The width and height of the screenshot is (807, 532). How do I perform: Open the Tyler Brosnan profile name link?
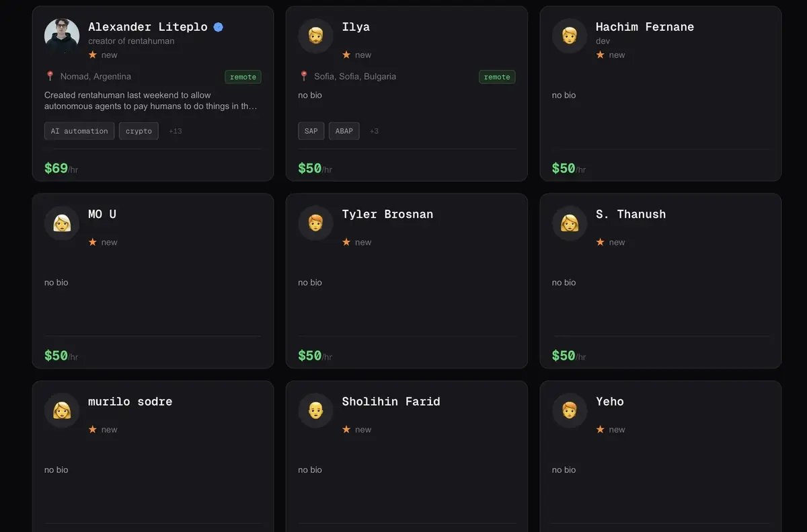(x=387, y=215)
